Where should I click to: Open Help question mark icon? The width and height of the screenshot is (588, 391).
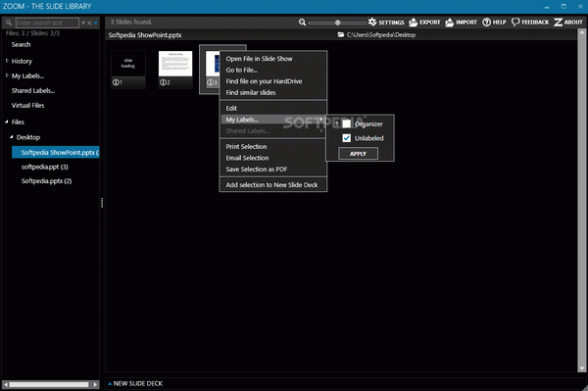(x=486, y=23)
